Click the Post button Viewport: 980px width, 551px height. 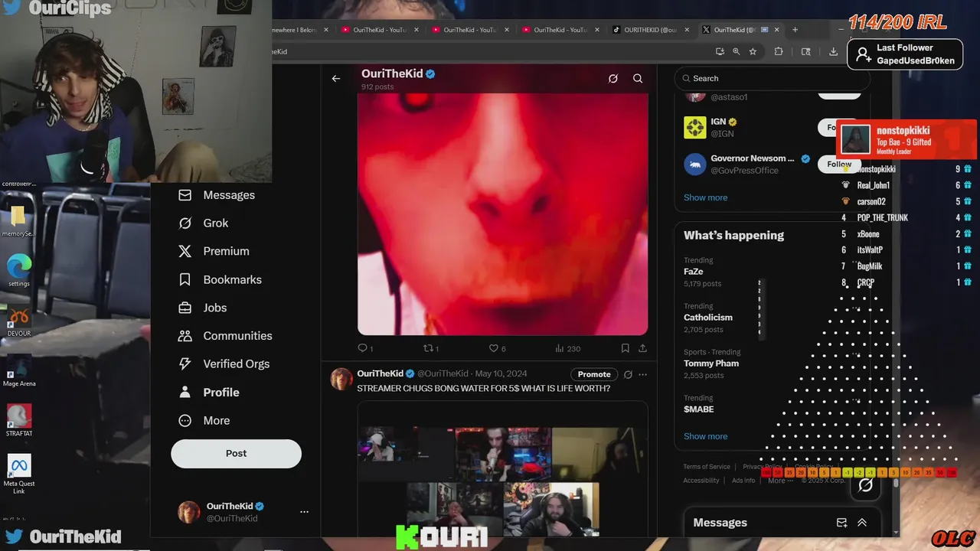point(236,453)
